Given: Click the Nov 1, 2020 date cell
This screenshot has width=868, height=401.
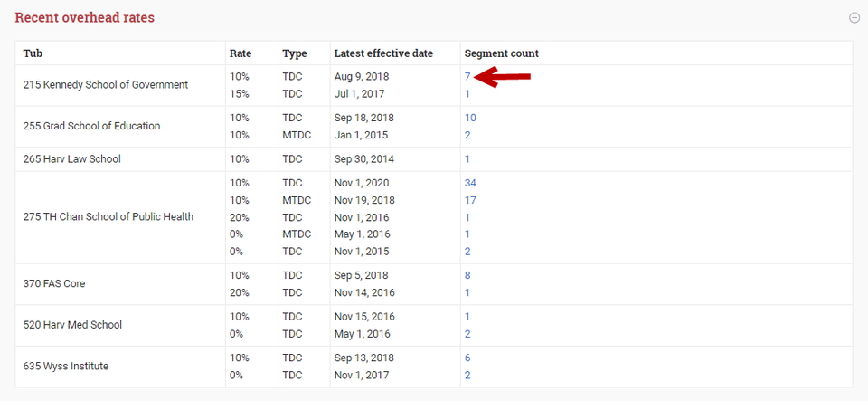Looking at the screenshot, I should tap(362, 183).
